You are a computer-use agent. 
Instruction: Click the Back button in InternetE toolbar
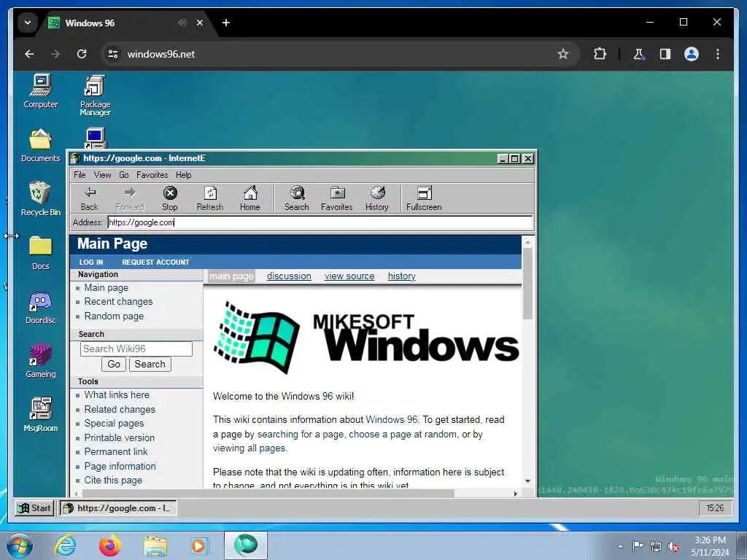click(x=90, y=198)
